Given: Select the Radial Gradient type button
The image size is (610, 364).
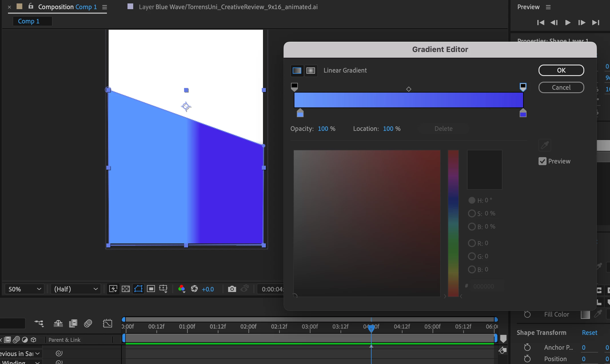Looking at the screenshot, I should [311, 71].
